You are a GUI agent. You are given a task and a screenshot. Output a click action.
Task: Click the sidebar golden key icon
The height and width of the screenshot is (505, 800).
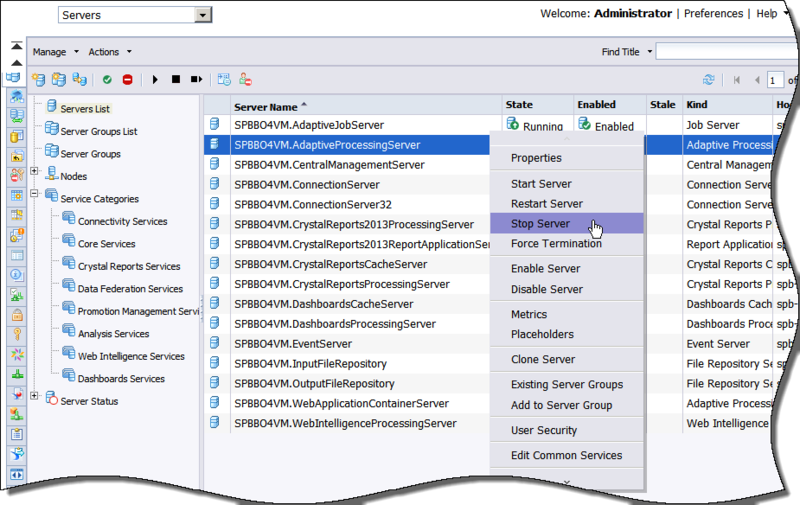click(x=17, y=335)
